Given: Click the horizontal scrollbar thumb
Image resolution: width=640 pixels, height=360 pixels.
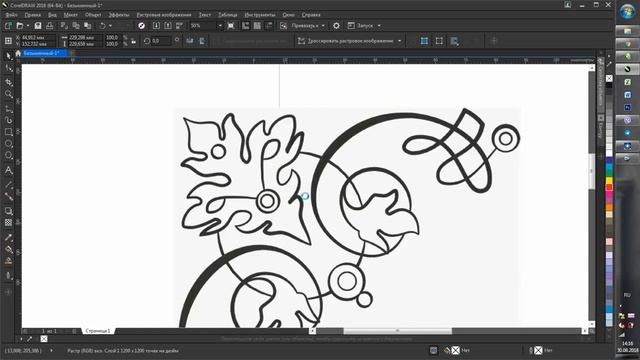Looking at the screenshot, I should click(397, 331).
